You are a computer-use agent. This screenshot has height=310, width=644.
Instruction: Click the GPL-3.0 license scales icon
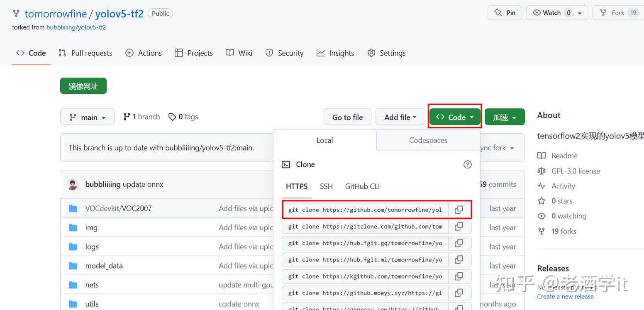click(x=542, y=171)
